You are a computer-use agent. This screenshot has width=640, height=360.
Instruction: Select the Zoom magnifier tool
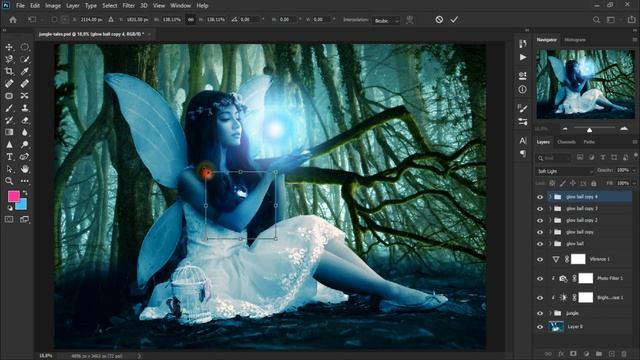point(9,181)
